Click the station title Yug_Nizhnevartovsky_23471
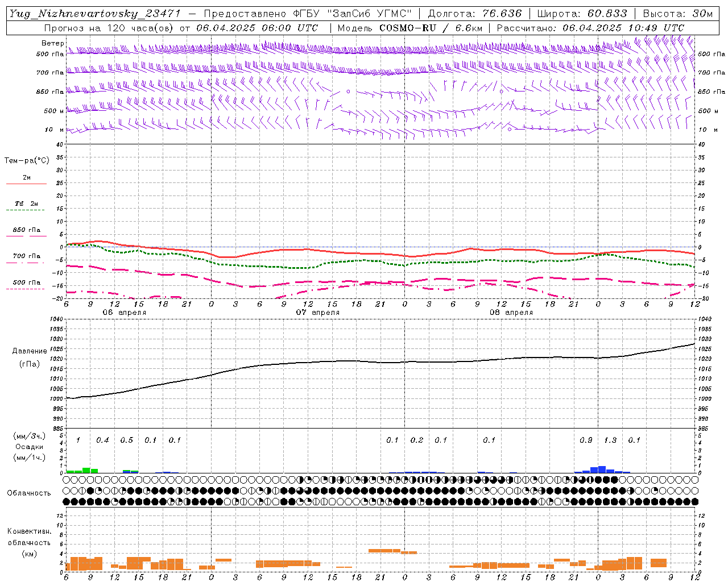728x582 pixels. (95, 14)
